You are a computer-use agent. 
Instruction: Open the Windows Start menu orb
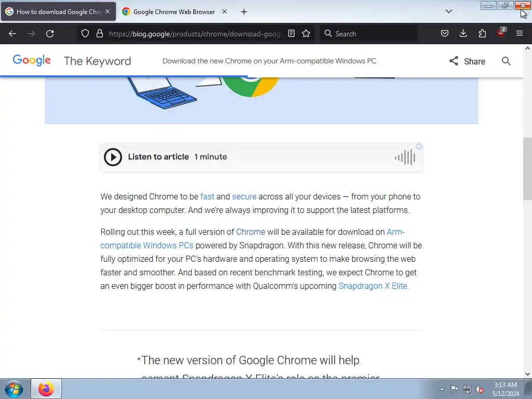(x=14, y=389)
